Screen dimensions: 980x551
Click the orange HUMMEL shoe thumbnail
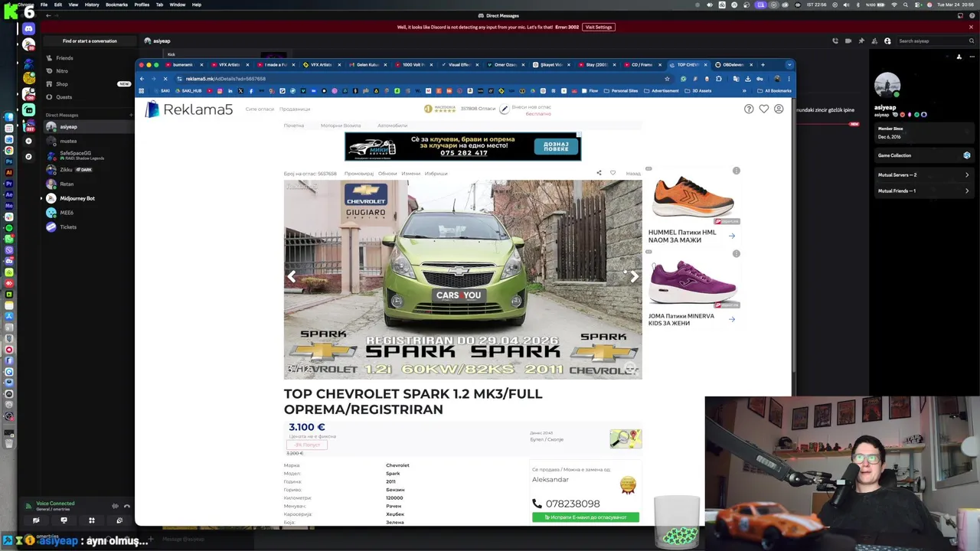pos(693,197)
